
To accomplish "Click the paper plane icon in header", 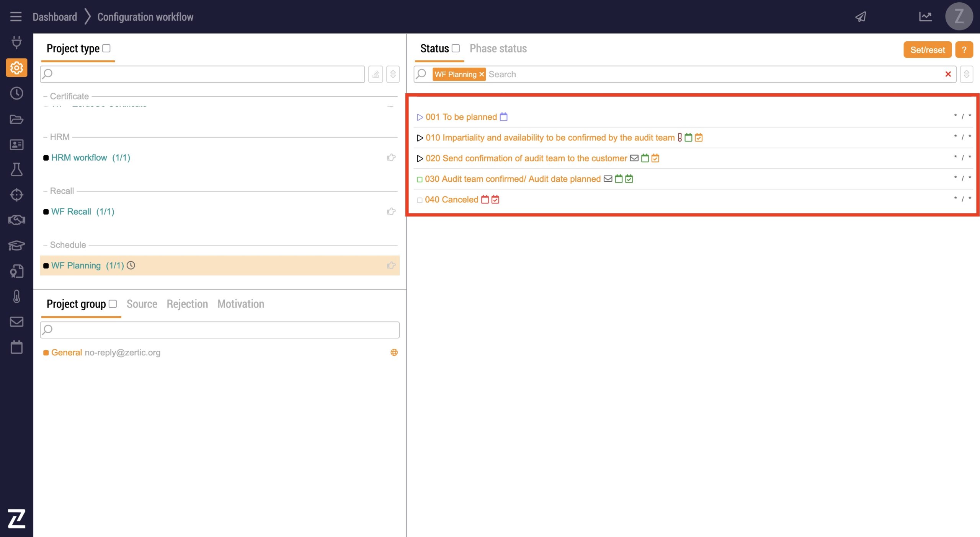I will click(861, 17).
